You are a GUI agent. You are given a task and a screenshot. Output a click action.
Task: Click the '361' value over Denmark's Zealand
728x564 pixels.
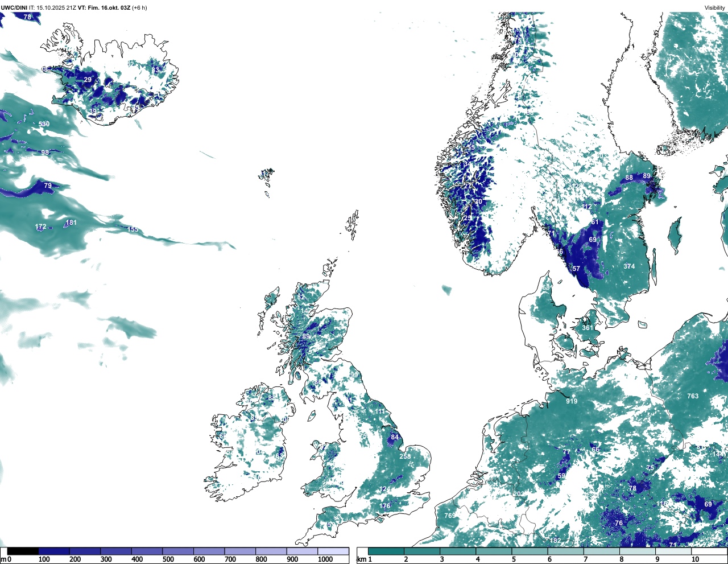point(588,328)
